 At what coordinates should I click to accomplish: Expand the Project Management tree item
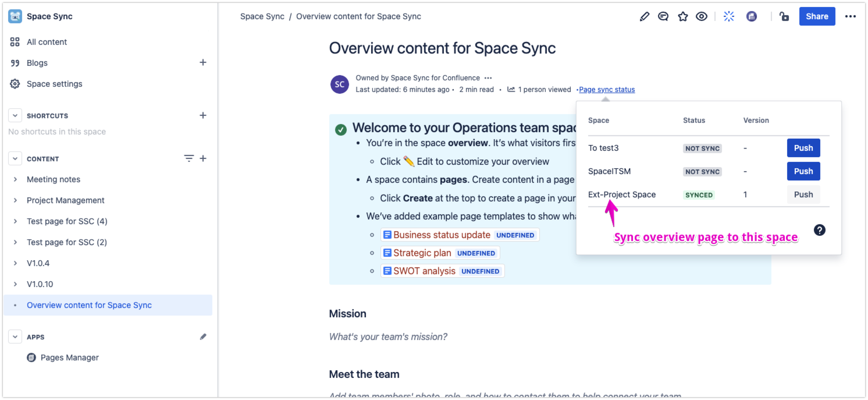click(15, 200)
